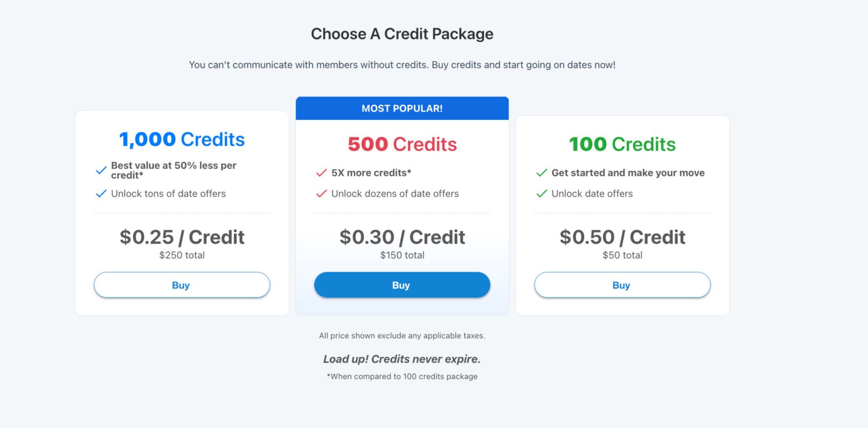Click the $0.30 / Credit price
Viewport: 868px width, 428px height.
(x=402, y=237)
